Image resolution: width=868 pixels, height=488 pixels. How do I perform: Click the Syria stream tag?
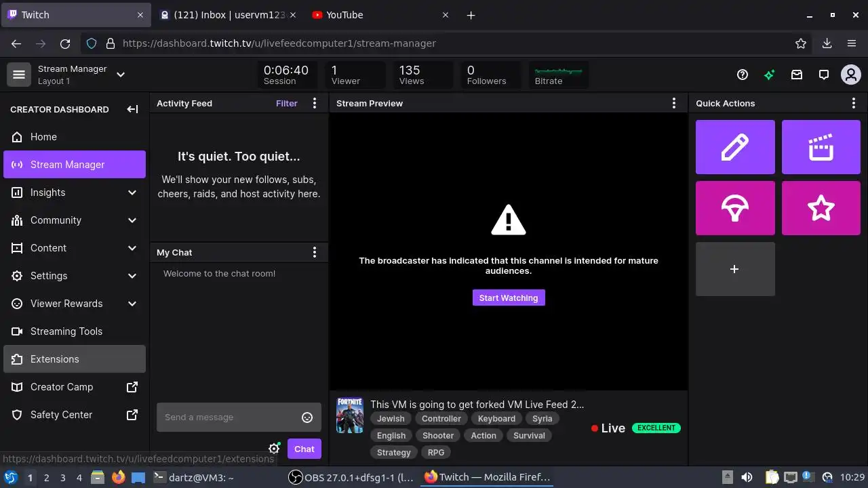[x=542, y=419]
